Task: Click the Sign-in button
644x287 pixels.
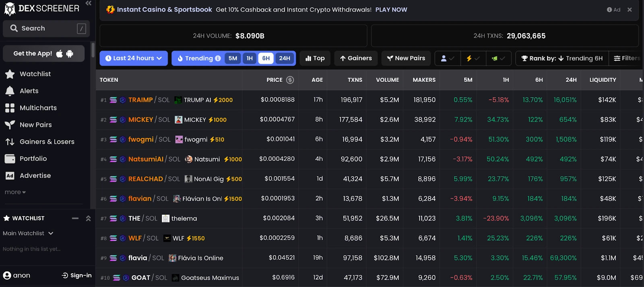Action: click(77, 276)
